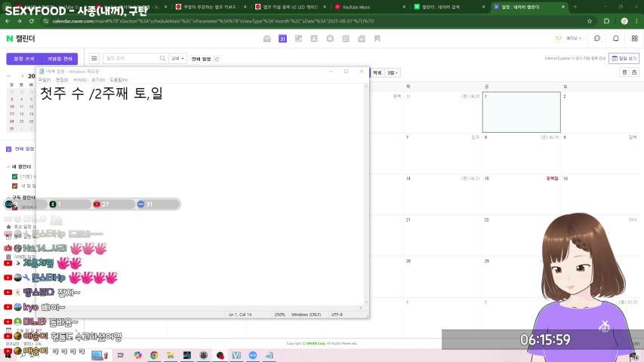Open Copilot icon in taskbar

coord(137,355)
